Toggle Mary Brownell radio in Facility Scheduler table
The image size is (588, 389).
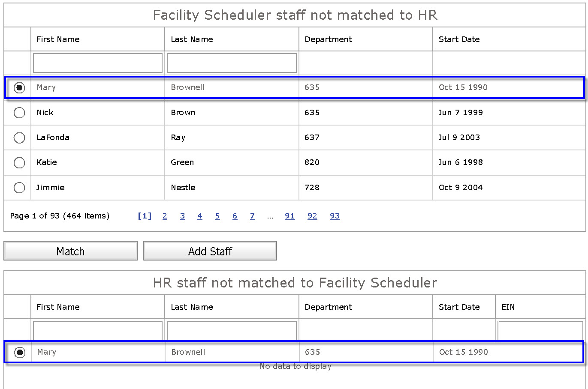19,88
